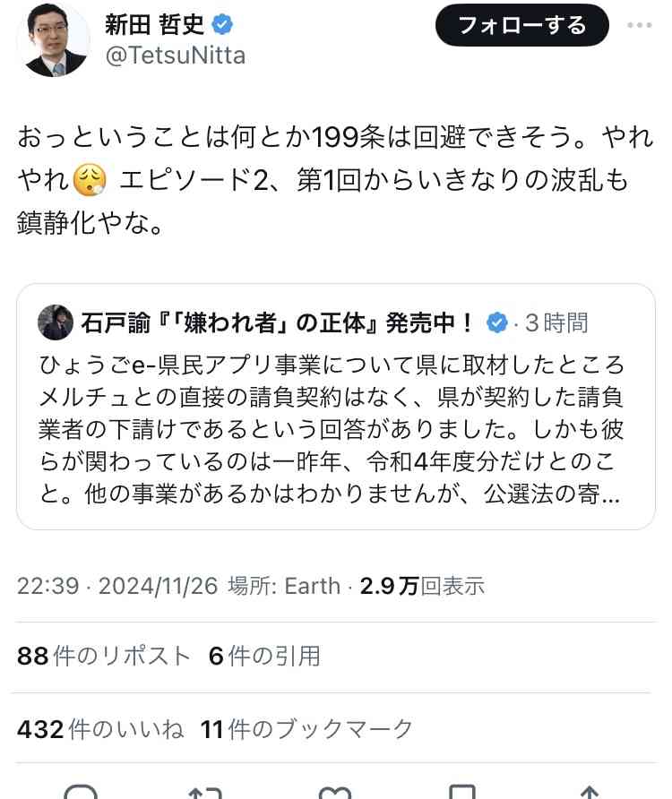View the 432 件のいいね likes list

100,728
